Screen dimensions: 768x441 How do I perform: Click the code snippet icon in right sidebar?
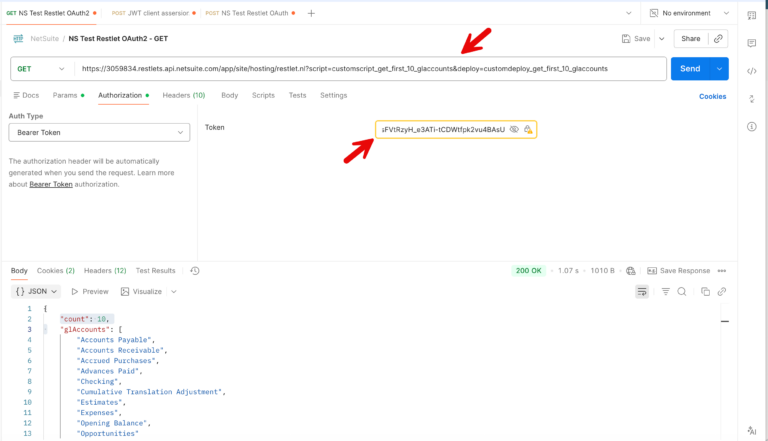pos(751,71)
